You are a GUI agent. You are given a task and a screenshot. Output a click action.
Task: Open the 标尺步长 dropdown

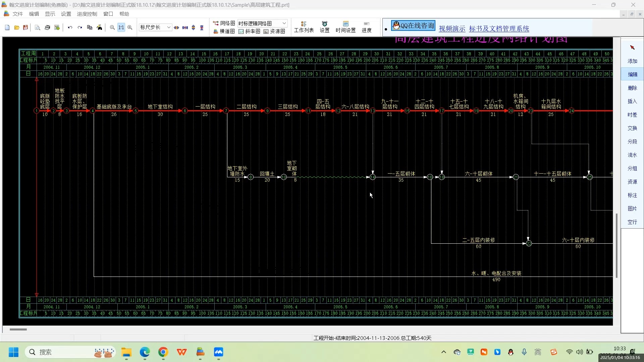(156, 27)
